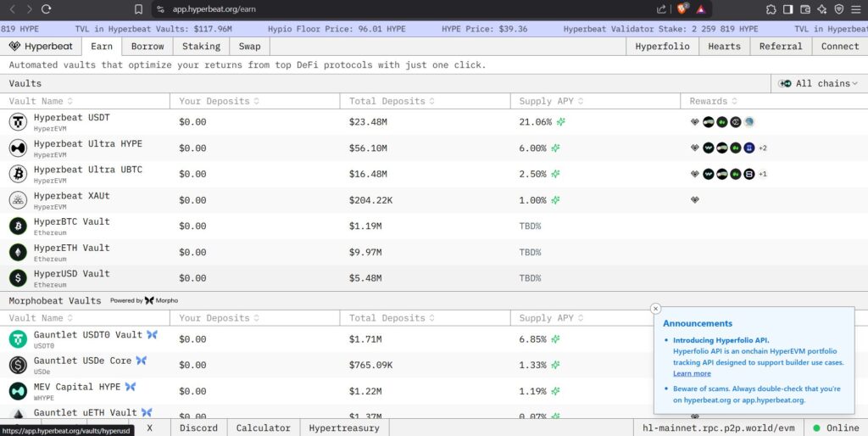Open the Swap tab

[250, 47]
